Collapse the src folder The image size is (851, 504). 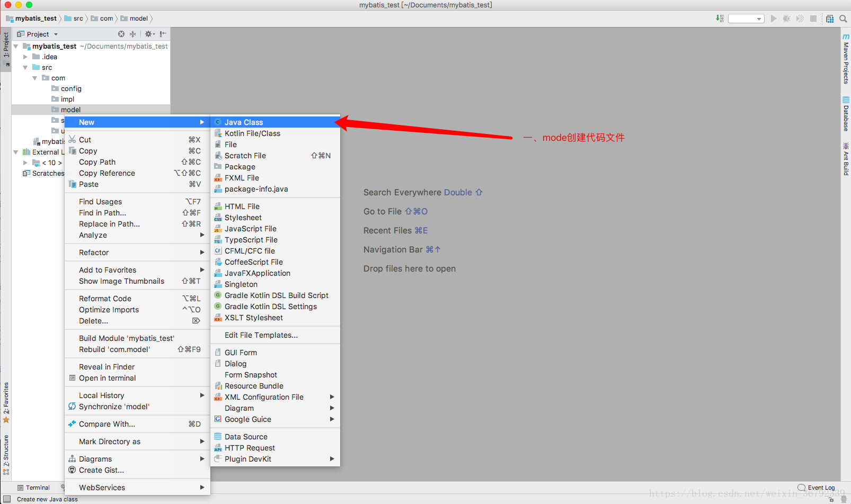[25, 68]
